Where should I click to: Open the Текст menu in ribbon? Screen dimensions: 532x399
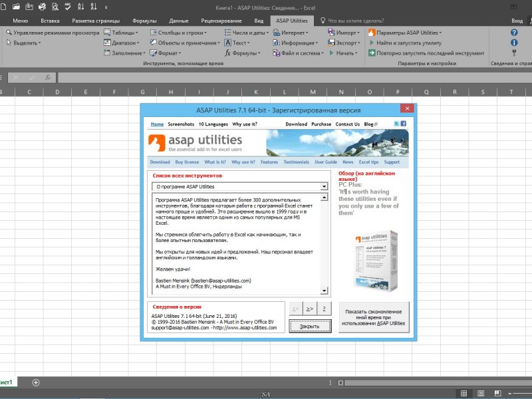pos(237,43)
